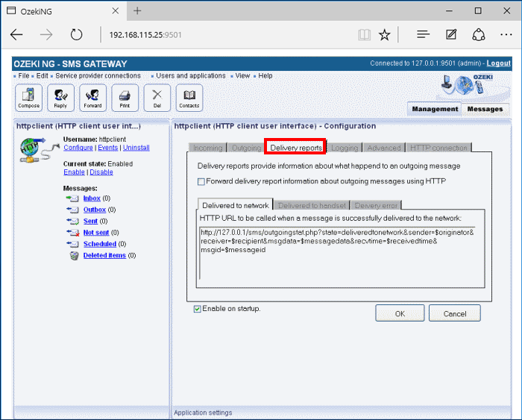Click the Del toolbar icon

(157, 97)
